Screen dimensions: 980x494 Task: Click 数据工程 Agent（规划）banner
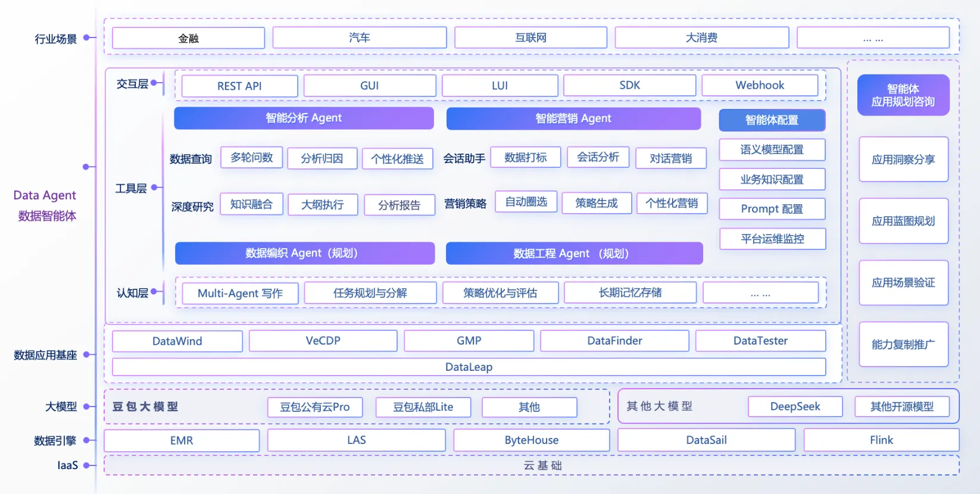point(574,254)
